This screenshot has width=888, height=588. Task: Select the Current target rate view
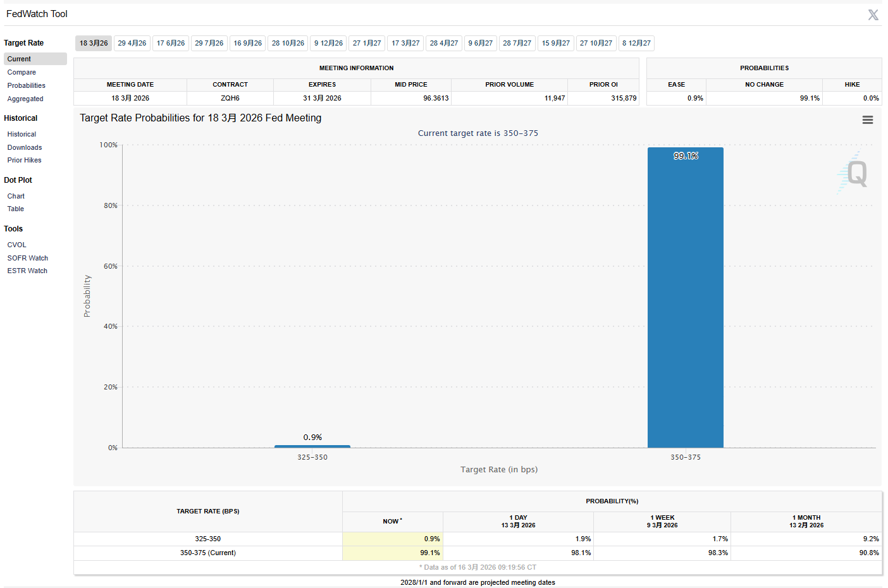[x=19, y=59]
